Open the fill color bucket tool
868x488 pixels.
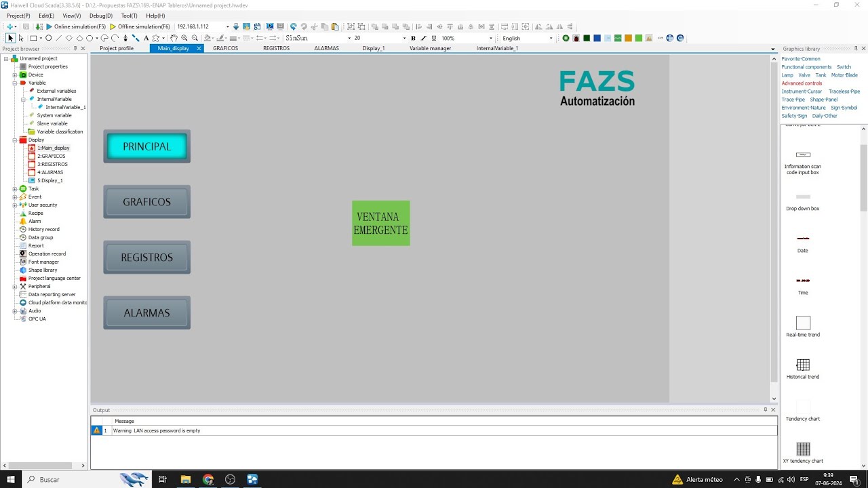point(208,38)
